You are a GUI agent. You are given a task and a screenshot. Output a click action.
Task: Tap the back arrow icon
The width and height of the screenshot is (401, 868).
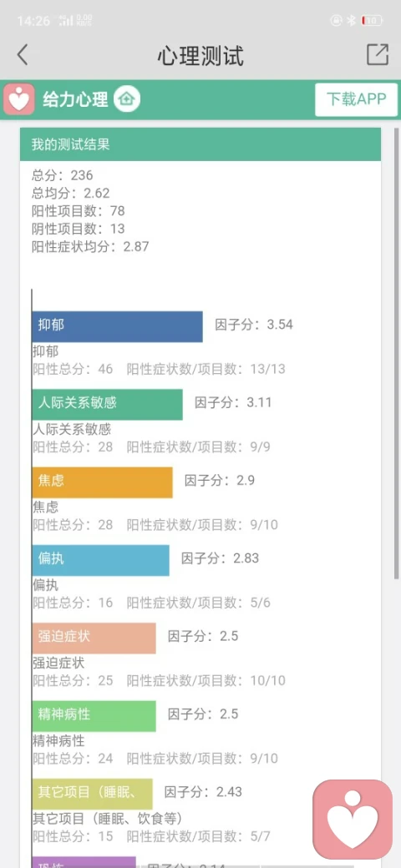tap(23, 55)
